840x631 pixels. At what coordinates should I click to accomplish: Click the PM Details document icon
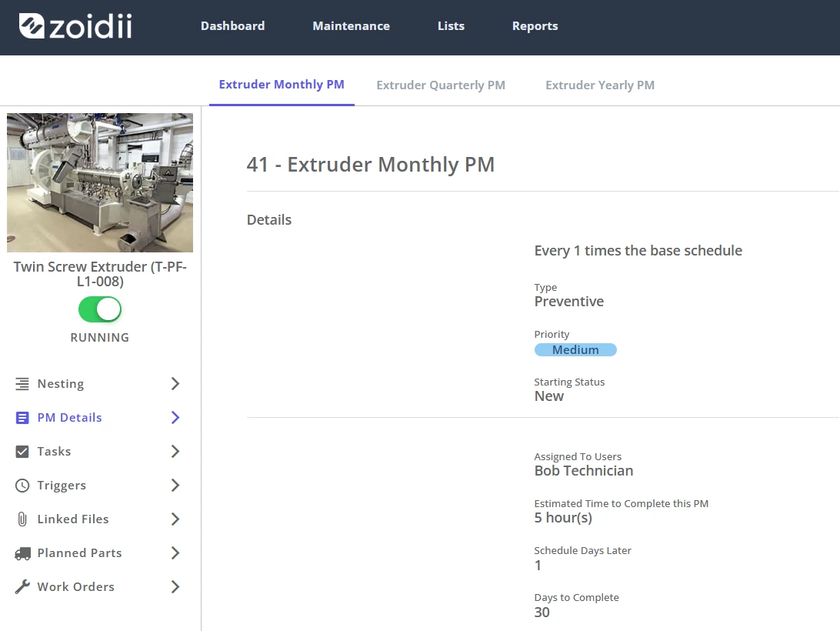[x=22, y=418]
